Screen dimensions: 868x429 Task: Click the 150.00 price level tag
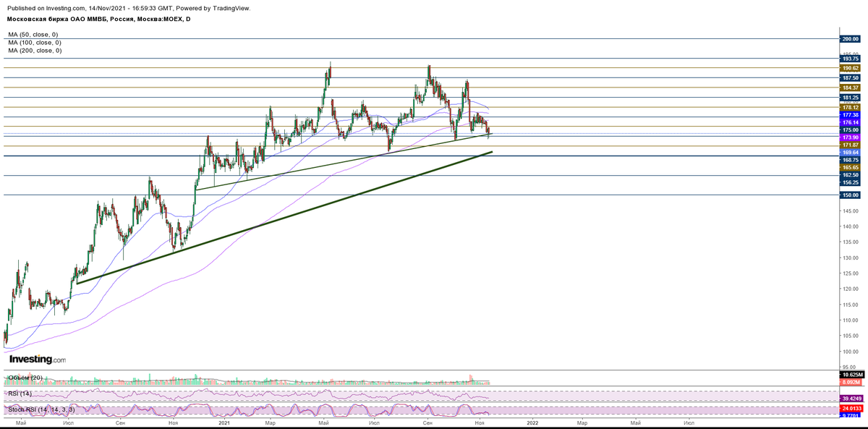point(849,195)
